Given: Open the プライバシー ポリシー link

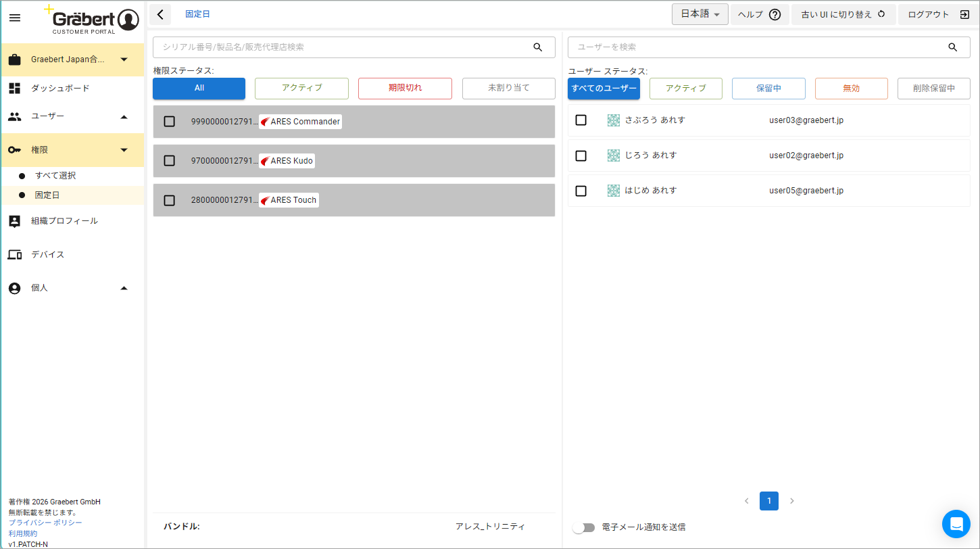Looking at the screenshot, I should point(45,523).
